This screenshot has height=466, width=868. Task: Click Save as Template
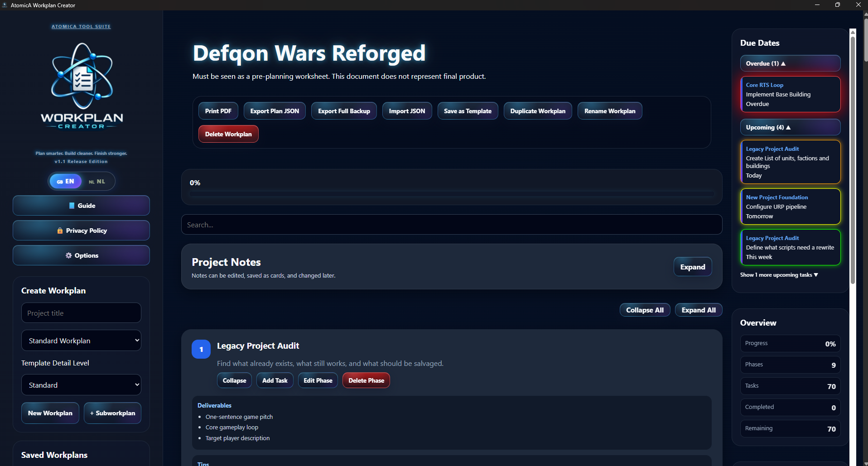pos(468,111)
